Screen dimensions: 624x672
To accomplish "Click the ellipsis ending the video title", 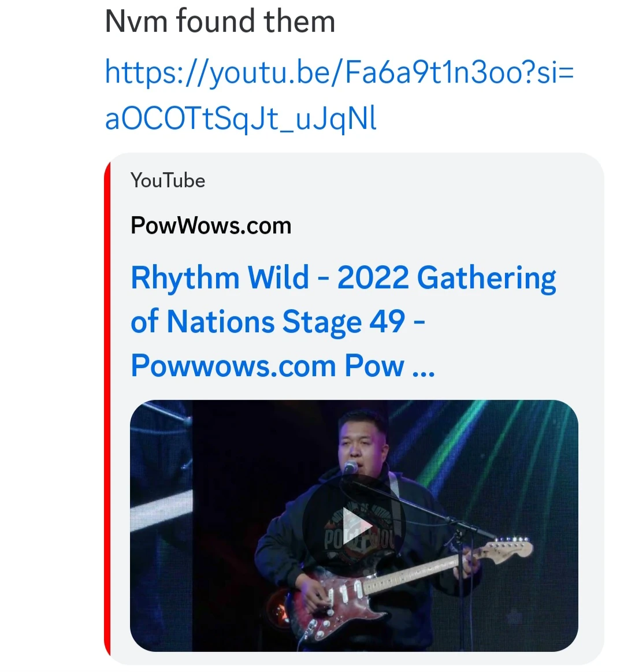I will click(x=424, y=367).
